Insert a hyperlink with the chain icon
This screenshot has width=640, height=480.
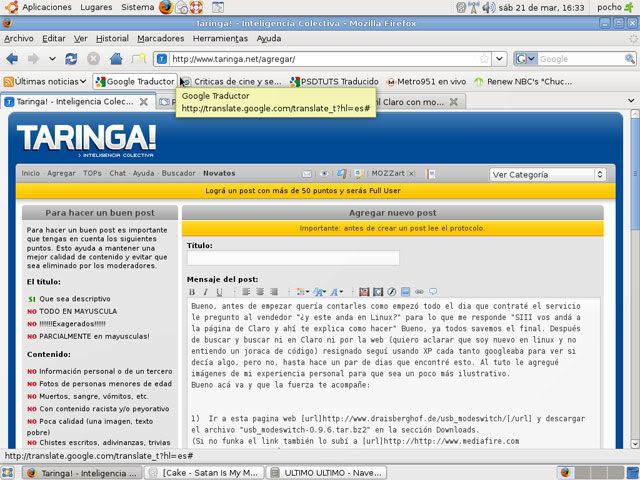pyautogui.click(x=419, y=291)
